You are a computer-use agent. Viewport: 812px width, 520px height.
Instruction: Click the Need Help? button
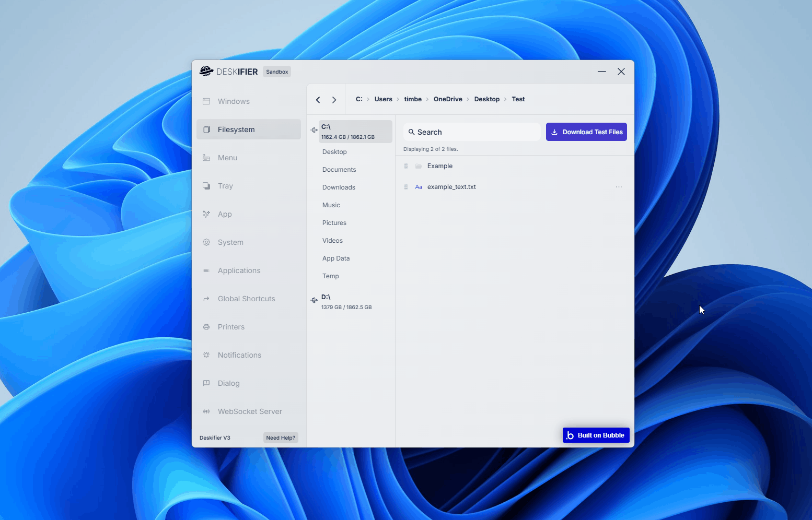point(281,438)
